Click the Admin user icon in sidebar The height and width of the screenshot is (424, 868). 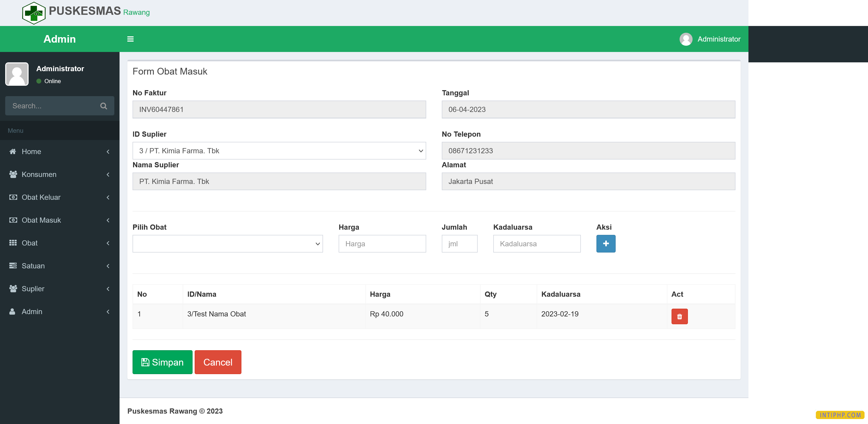click(12, 312)
